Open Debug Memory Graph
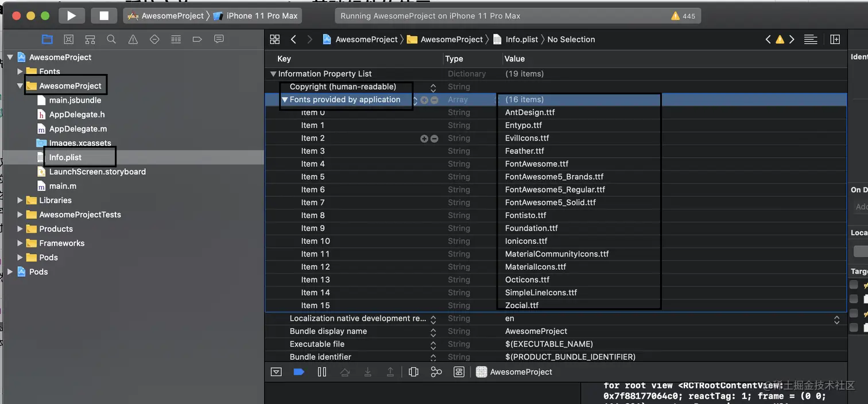 tap(436, 372)
